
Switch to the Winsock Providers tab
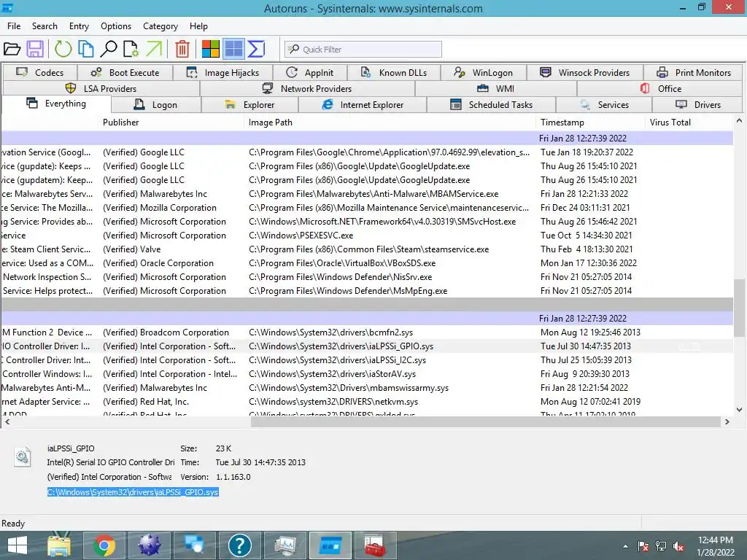coord(584,72)
